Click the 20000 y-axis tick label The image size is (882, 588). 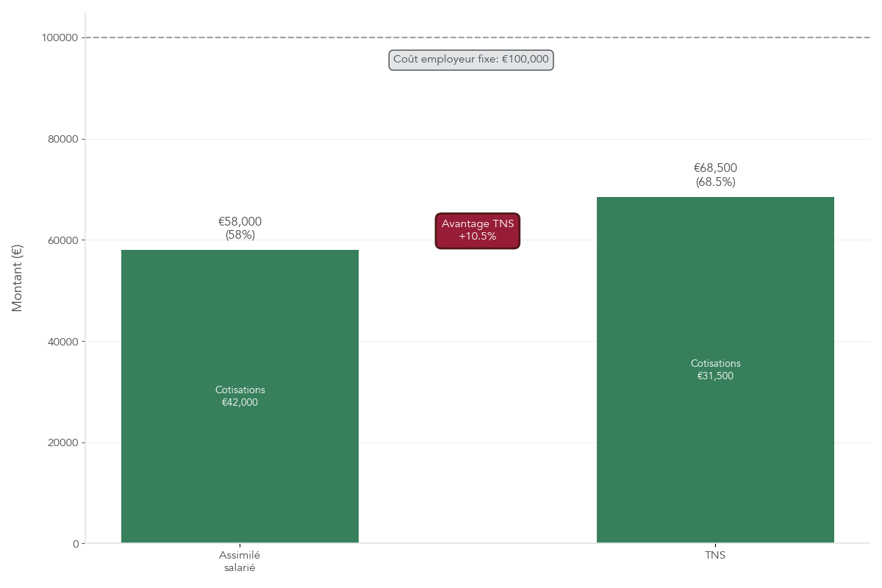tap(62, 443)
